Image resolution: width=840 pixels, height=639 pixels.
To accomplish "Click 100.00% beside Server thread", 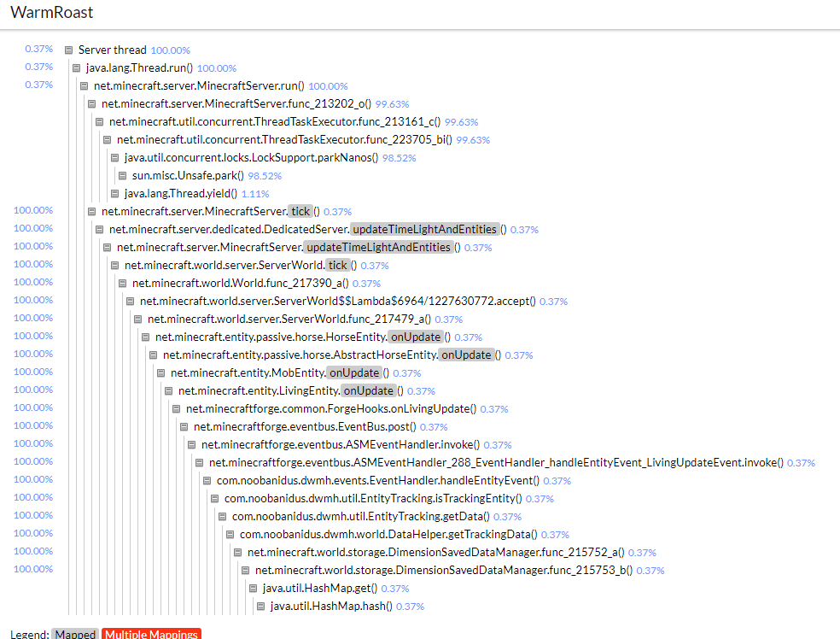I will pos(171,50).
